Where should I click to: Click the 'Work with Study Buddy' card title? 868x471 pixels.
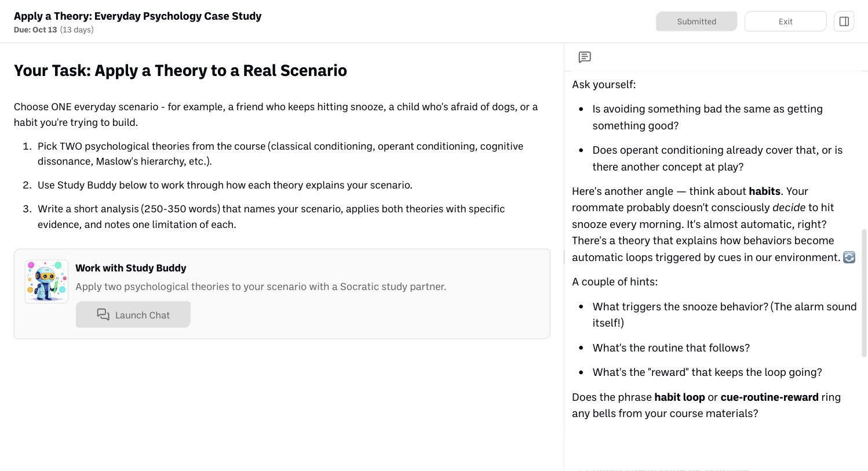click(x=130, y=268)
